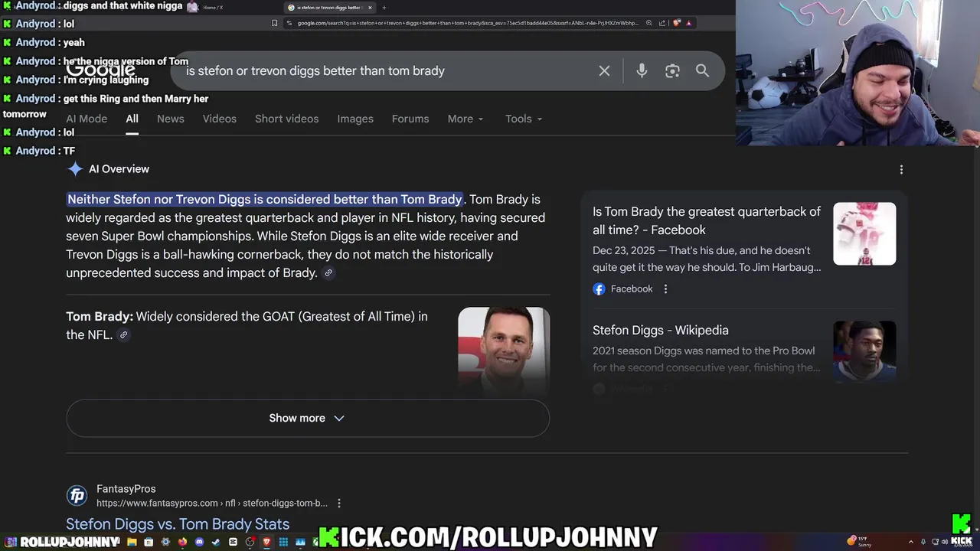Copy link icon after the Brady paragraph

328,273
